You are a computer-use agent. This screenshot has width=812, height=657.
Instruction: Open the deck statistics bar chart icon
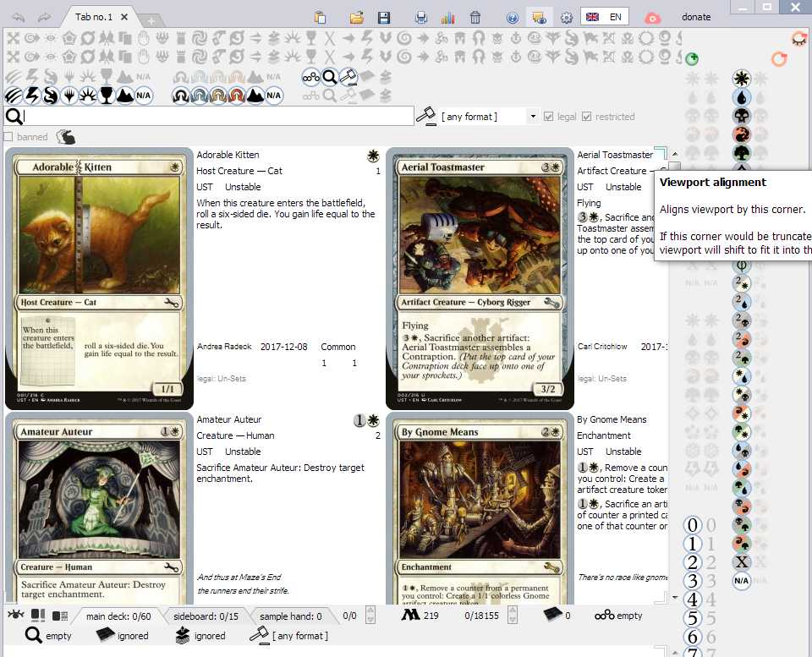pyautogui.click(x=447, y=17)
